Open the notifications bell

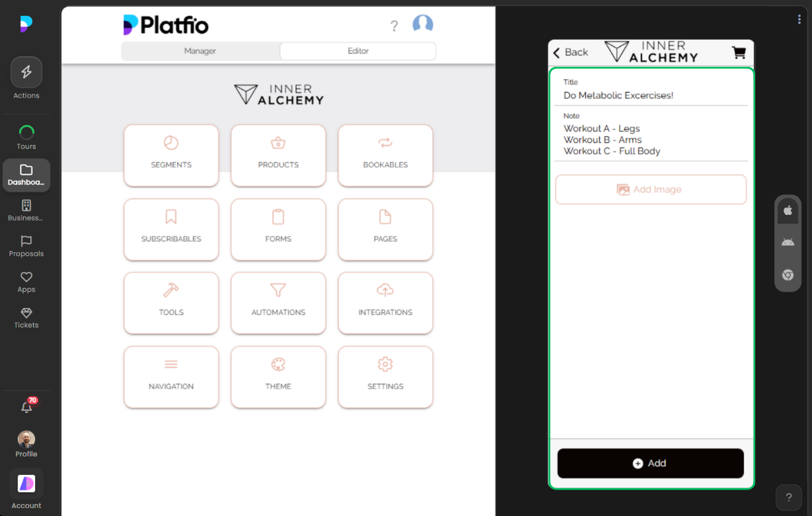pos(26,407)
